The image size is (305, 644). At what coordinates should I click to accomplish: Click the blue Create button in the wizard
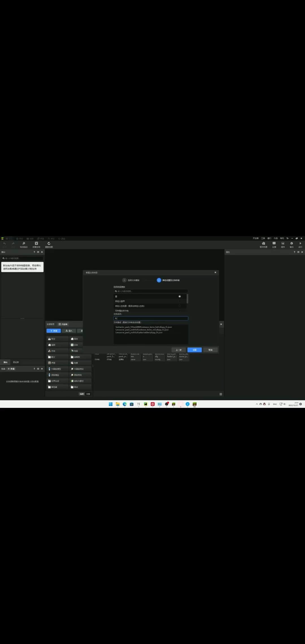tap(194, 350)
